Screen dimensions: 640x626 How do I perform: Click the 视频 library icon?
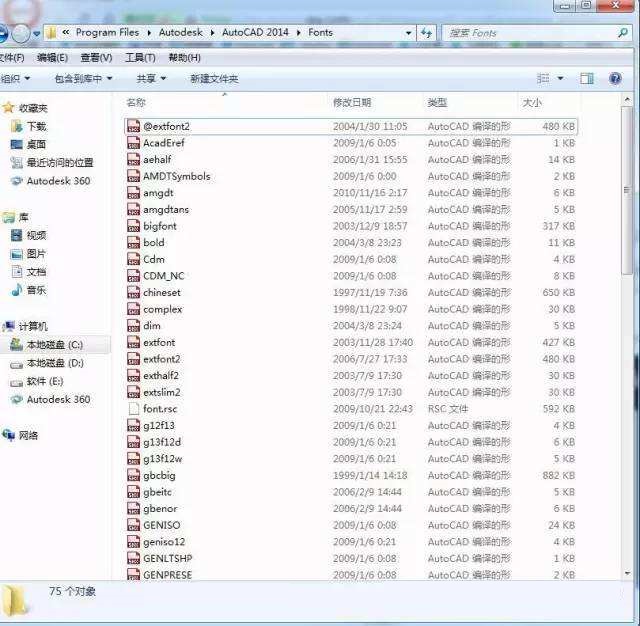pos(17,235)
